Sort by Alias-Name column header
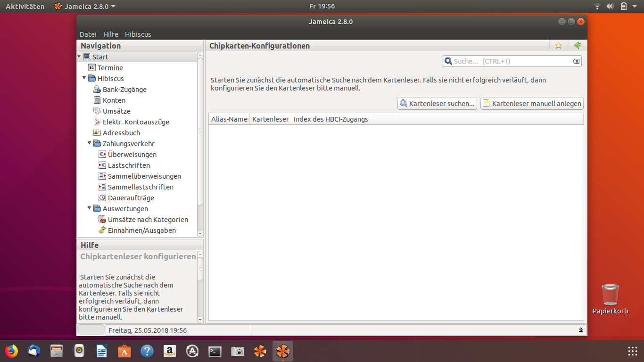The image size is (644, 362). pos(229,119)
